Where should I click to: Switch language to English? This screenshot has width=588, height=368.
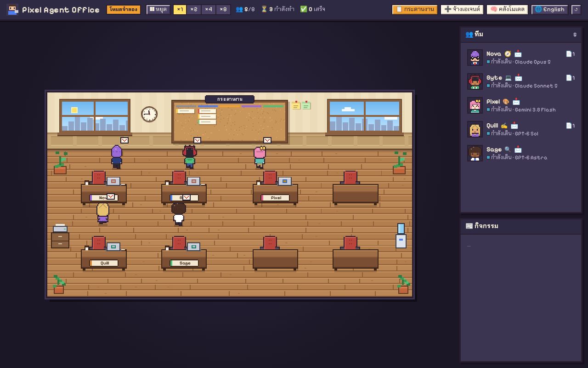(549, 10)
